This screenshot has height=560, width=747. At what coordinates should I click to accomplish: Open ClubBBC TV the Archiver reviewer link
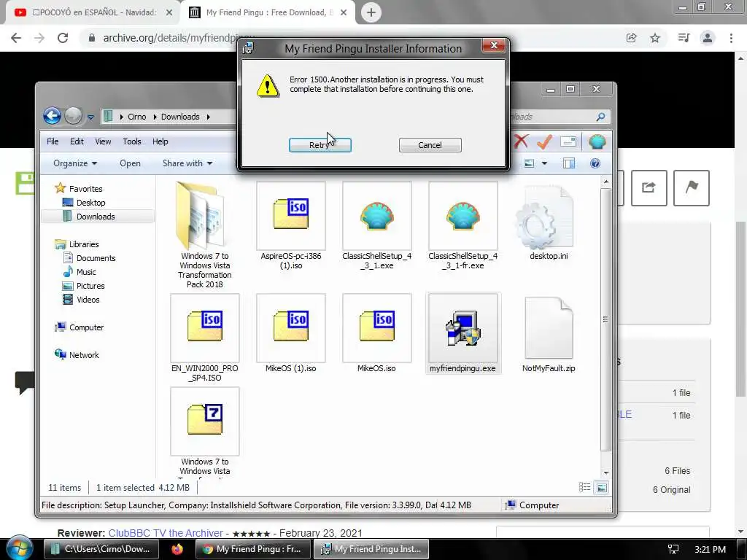166,533
